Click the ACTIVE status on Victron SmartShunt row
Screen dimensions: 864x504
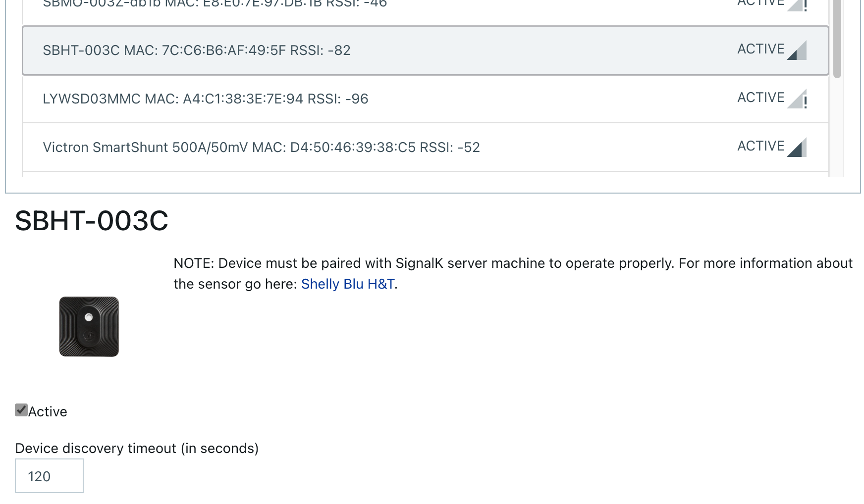(760, 146)
